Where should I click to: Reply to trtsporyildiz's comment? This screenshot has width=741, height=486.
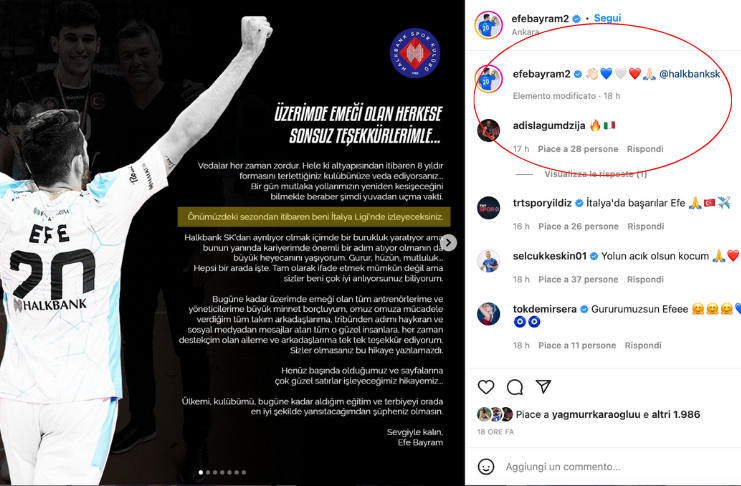pos(646,226)
